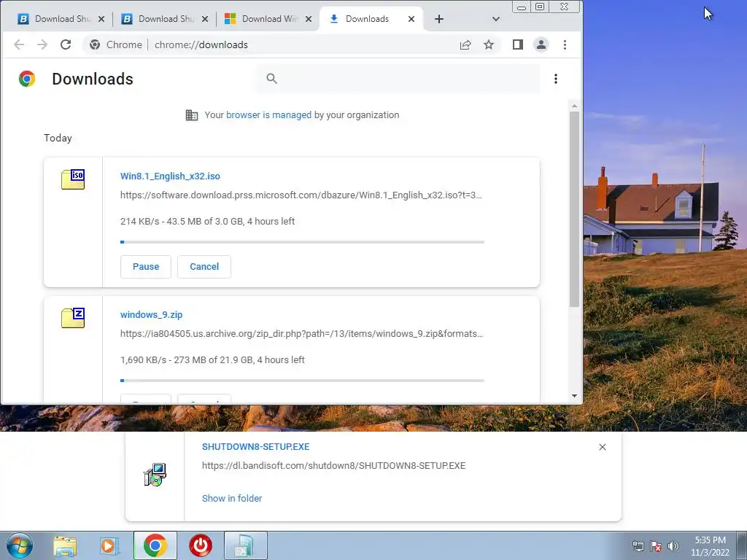Click the Chrome site info icon

(x=95, y=44)
